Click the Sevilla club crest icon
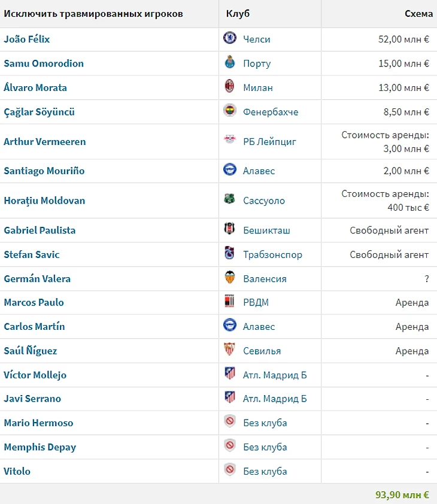 pos(230,350)
